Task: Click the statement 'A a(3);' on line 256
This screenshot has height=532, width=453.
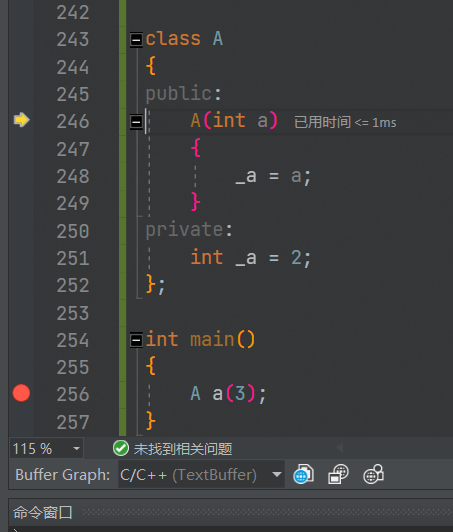Action: tap(228, 394)
